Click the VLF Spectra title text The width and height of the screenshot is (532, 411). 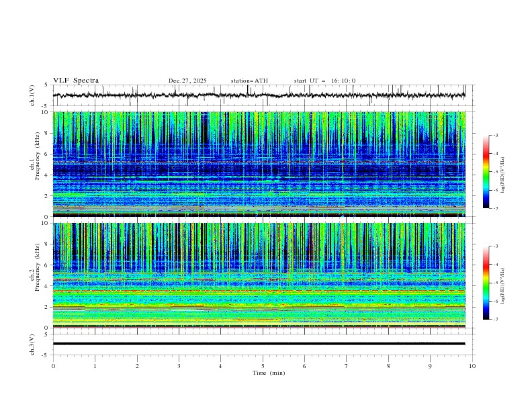tap(76, 81)
